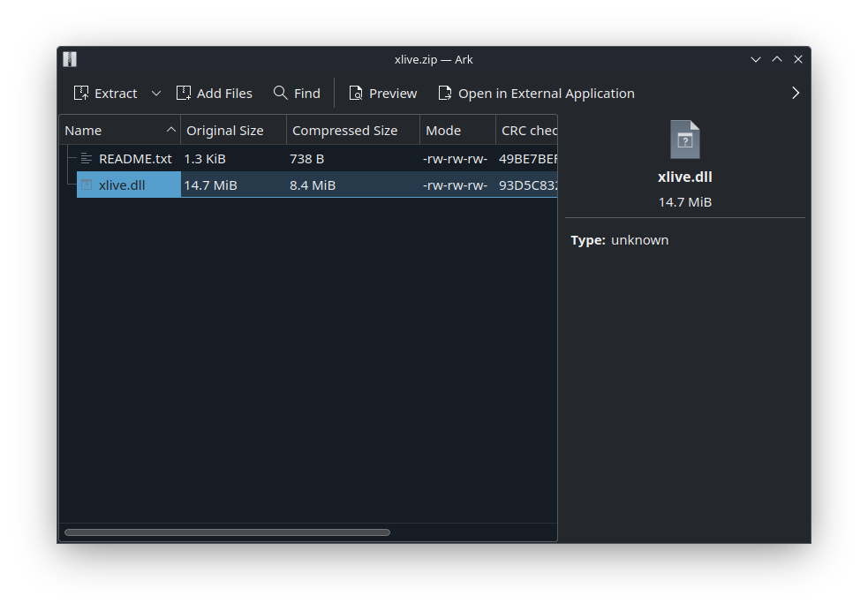Expand the toolbar overflow chevron

tap(796, 93)
